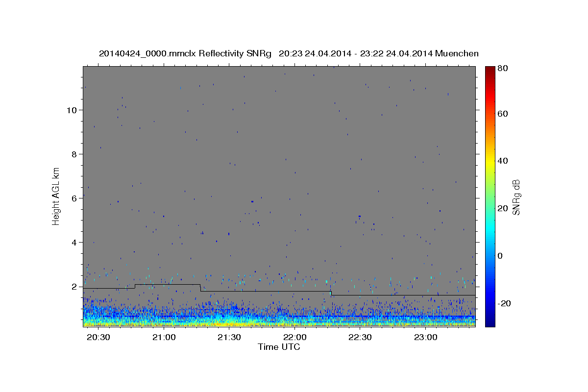Screen dimensions: 588x392
Task: Click the 21:00 time tick label
Action: 164,338
